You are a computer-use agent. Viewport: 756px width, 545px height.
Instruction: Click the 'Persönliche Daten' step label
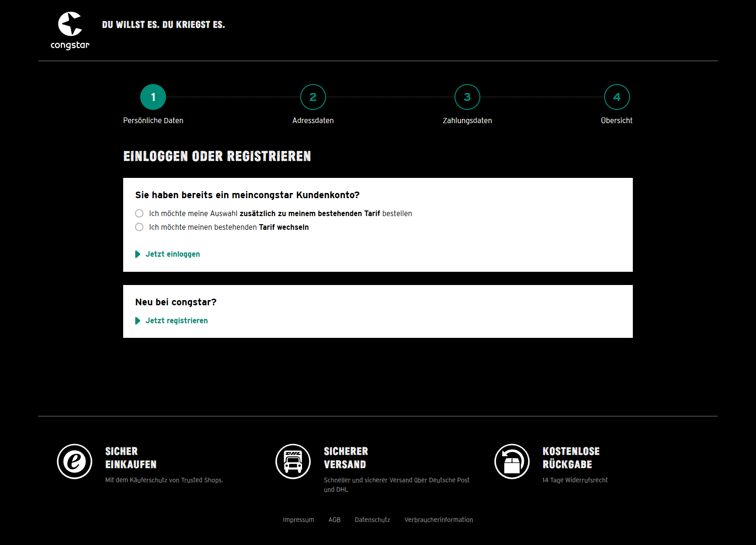153,121
